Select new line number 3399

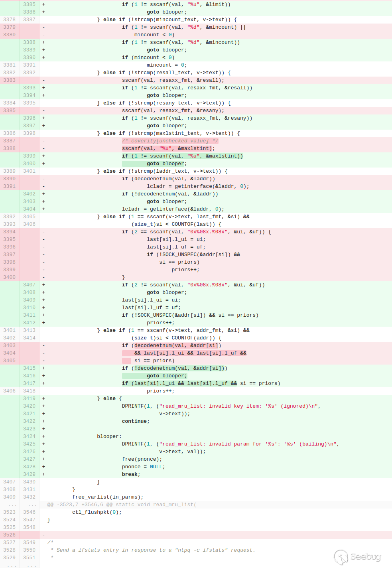(29, 156)
